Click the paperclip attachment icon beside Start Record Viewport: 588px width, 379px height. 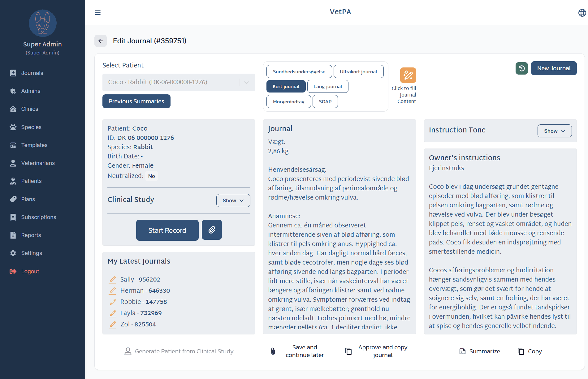[x=212, y=230]
